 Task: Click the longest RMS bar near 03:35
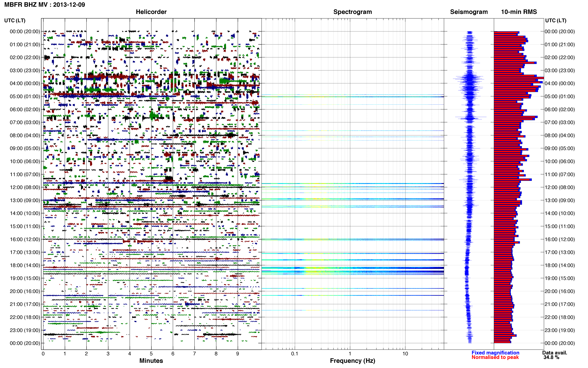(x=519, y=78)
